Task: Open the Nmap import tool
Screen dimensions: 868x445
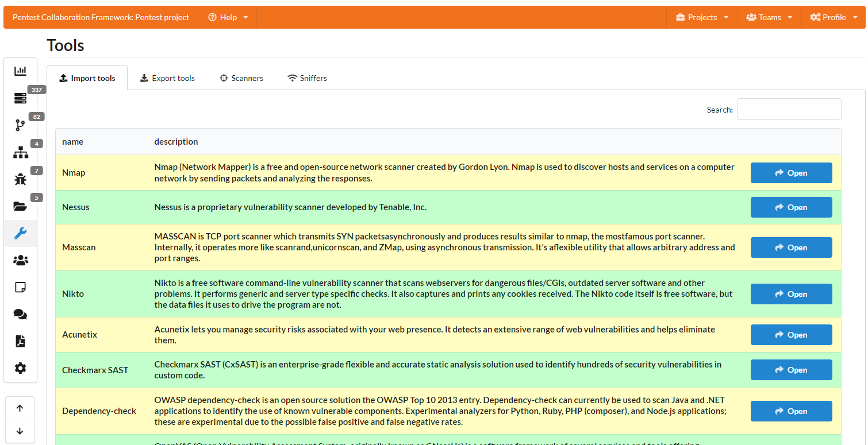Action: click(791, 173)
